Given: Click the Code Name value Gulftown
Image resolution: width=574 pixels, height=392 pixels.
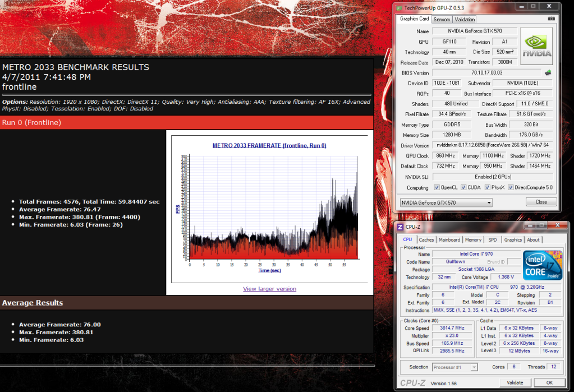Looking at the screenshot, I should 456,262.
